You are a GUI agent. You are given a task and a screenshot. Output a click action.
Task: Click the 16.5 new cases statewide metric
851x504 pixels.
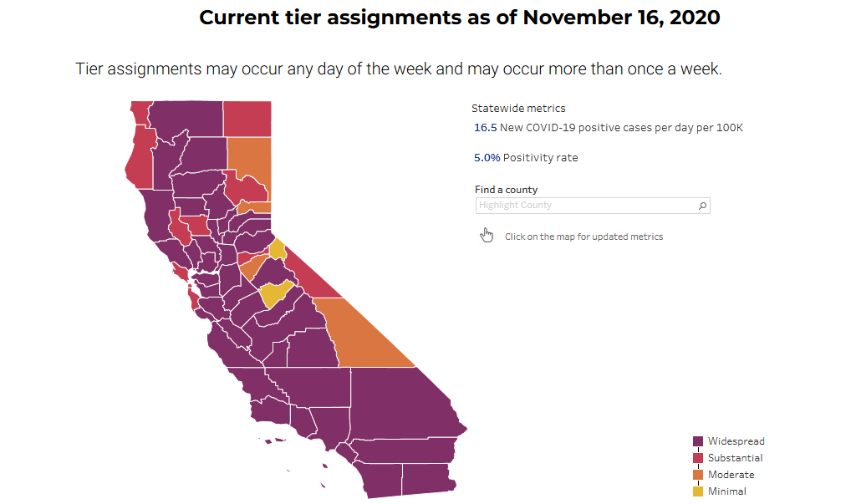(486, 128)
